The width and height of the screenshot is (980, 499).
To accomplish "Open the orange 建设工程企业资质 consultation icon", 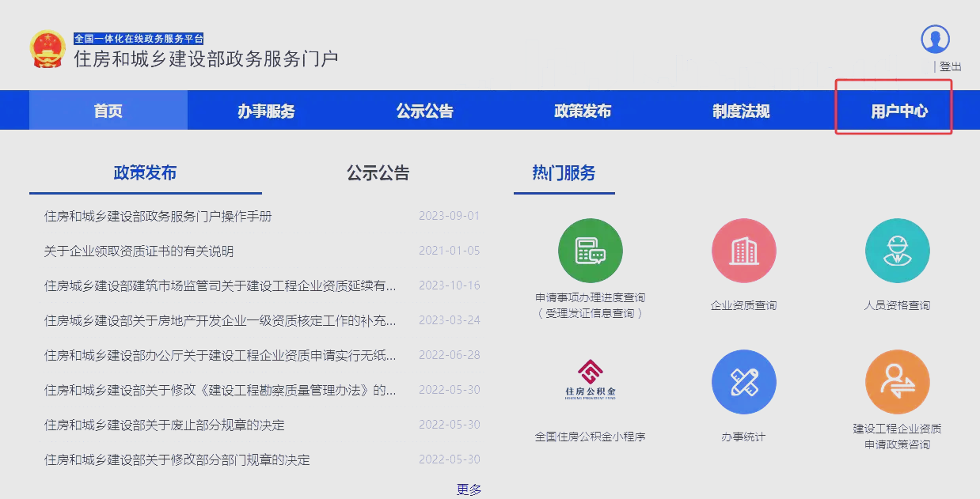I will 897,383.
